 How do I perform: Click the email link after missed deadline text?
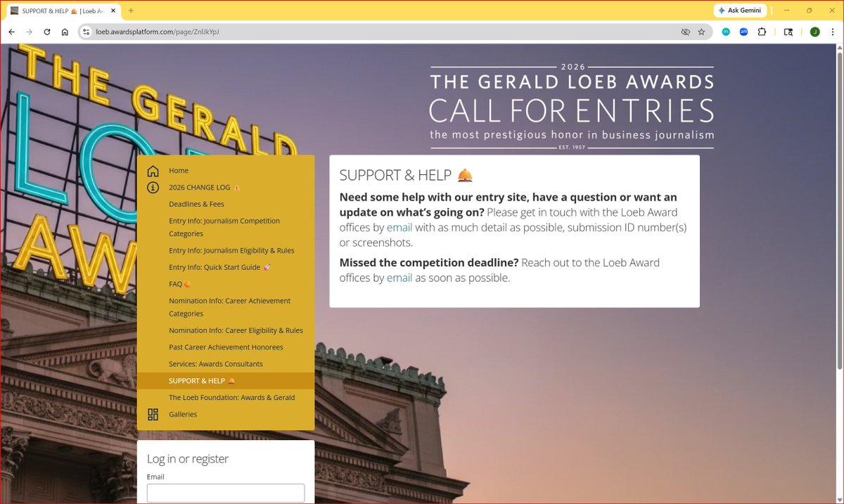(399, 278)
